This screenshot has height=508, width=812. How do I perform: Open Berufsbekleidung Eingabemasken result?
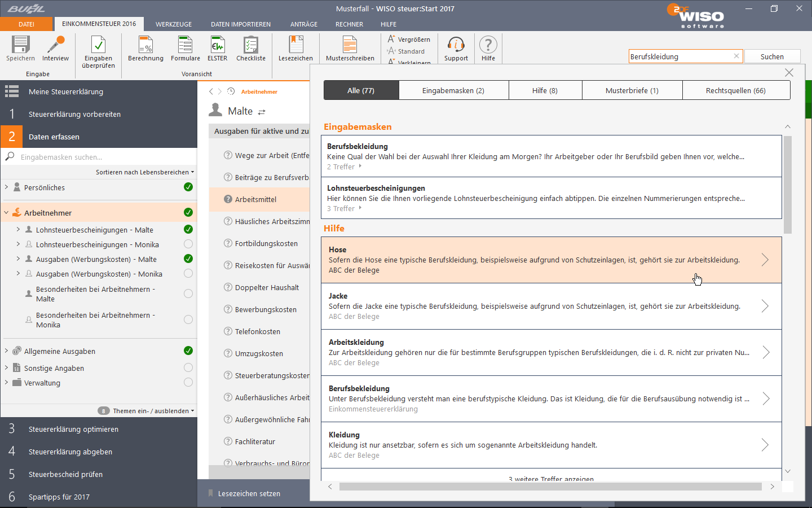(551, 156)
